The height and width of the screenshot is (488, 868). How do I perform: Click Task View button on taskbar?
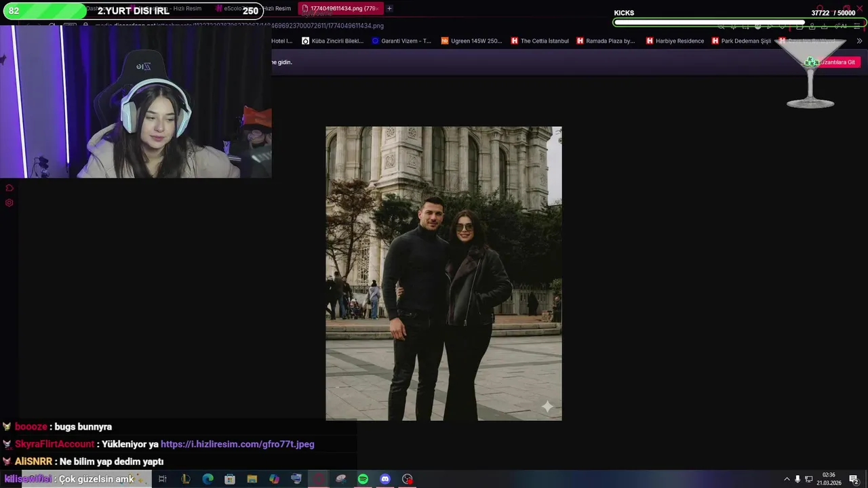163,479
